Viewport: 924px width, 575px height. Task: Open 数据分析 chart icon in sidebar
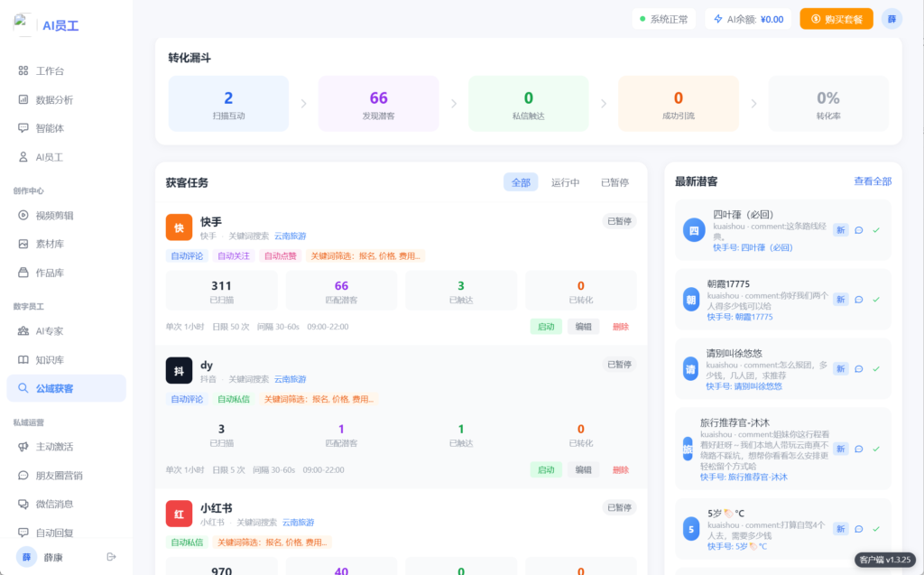pos(23,99)
